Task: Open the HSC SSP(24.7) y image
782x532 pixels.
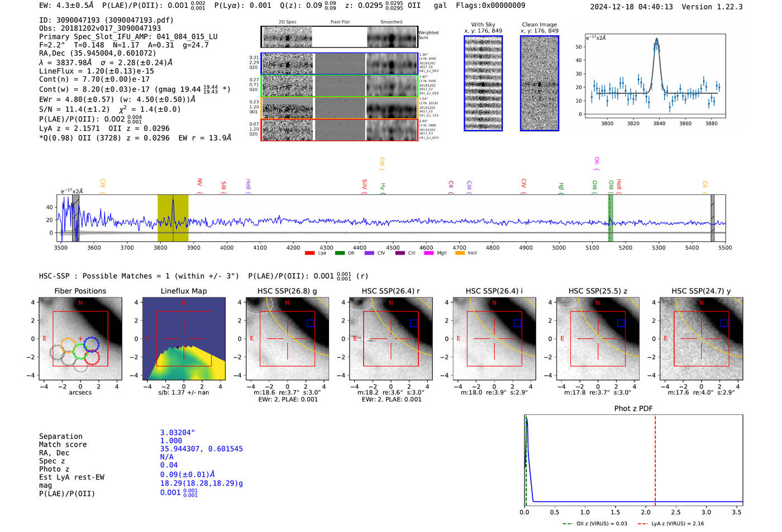Action: tap(702, 338)
